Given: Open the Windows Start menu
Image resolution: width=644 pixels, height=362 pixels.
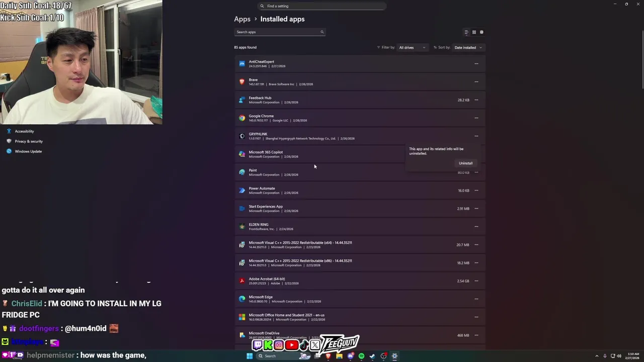Looking at the screenshot, I should coord(250,356).
